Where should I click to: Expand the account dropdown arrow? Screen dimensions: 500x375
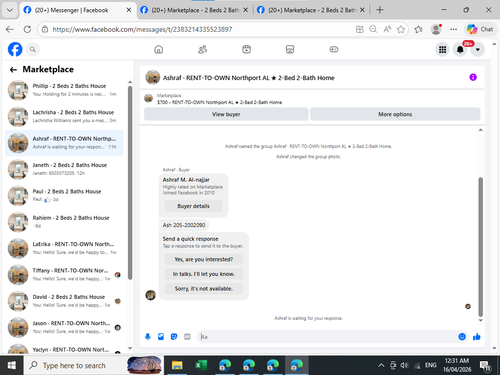click(478, 50)
